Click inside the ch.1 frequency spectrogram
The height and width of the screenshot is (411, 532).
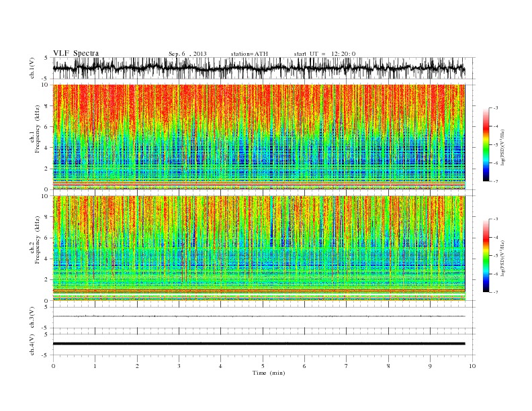pos(259,137)
